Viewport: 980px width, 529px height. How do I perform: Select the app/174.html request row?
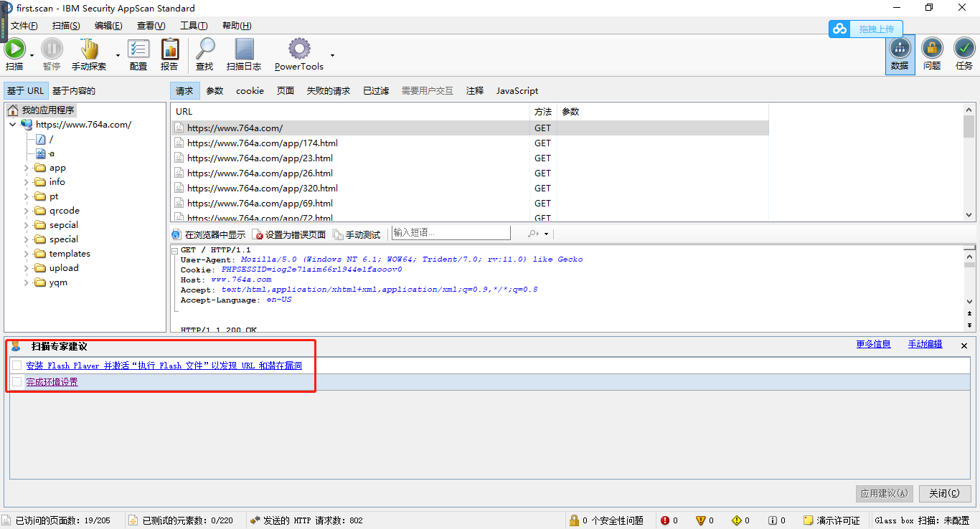(469, 143)
